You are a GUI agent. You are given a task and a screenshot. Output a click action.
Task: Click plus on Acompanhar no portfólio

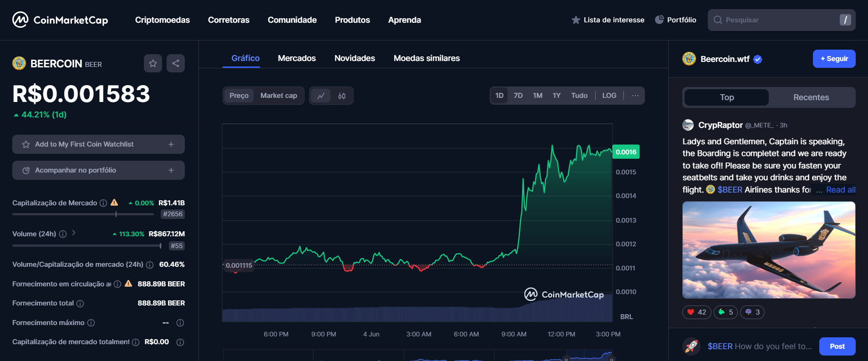171,170
